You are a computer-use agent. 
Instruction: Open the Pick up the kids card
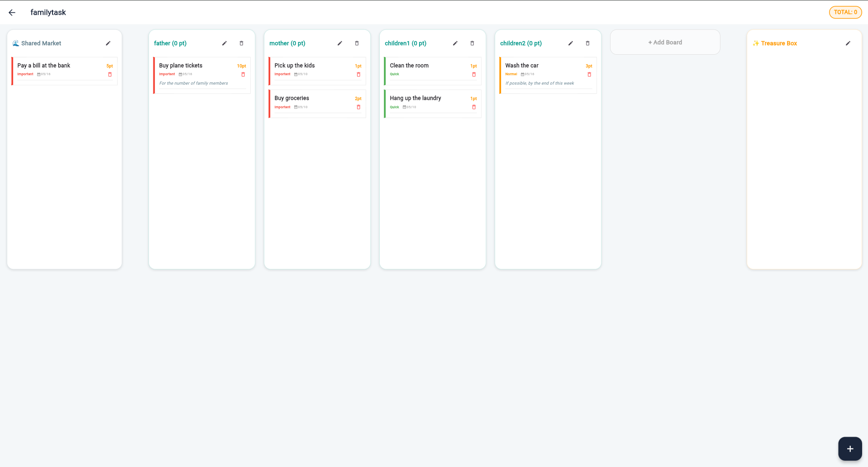[x=317, y=71]
